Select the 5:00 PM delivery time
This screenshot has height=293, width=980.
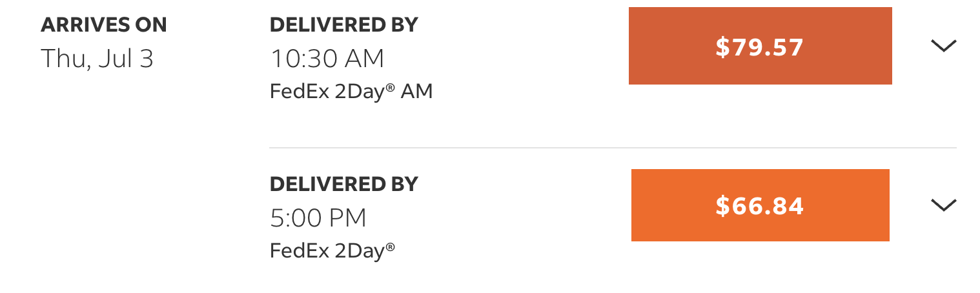318,218
